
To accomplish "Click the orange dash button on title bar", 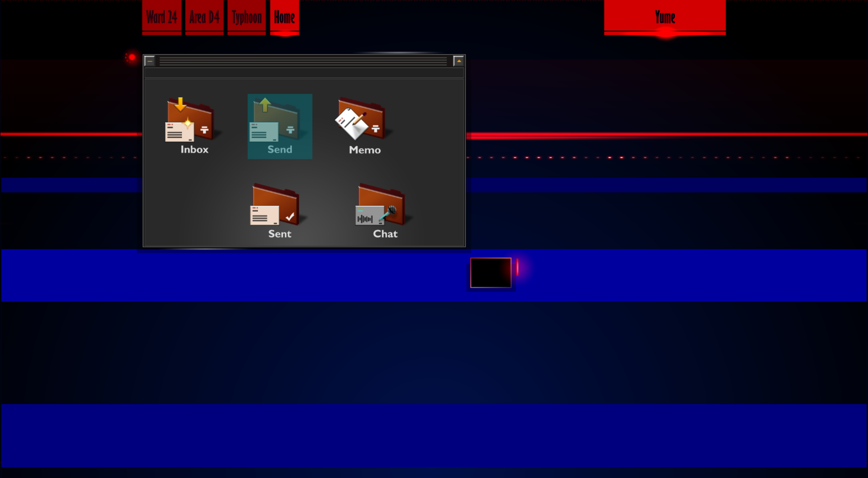I will coord(150,61).
